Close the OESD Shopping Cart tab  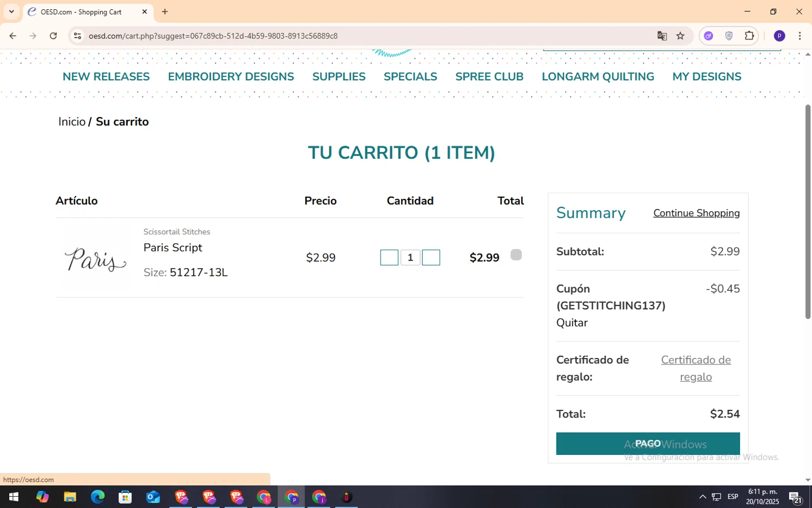(145, 11)
